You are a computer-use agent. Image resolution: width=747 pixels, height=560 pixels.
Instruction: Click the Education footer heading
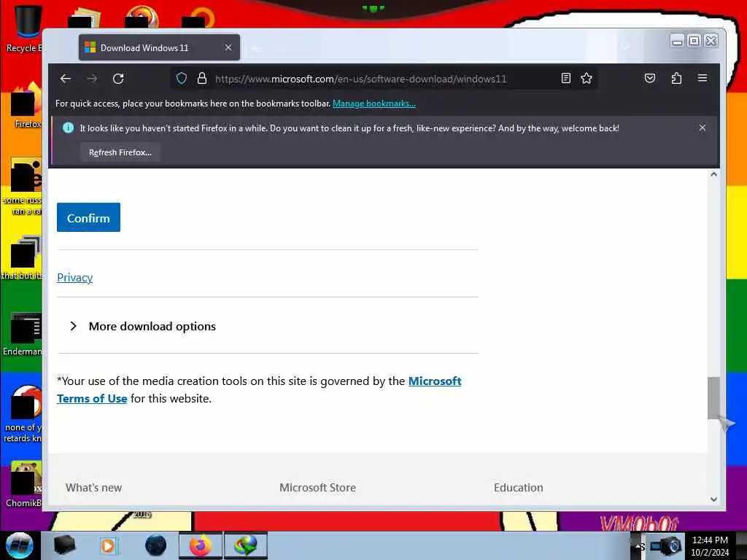coord(519,488)
